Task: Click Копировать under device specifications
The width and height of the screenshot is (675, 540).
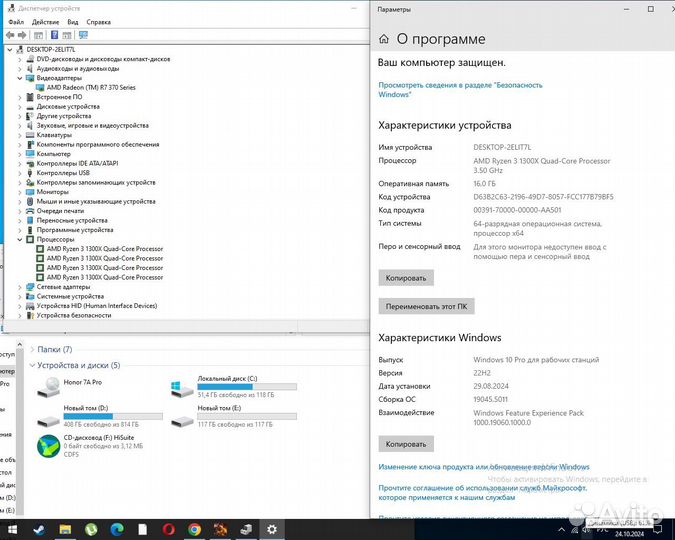Action: pyautogui.click(x=406, y=278)
